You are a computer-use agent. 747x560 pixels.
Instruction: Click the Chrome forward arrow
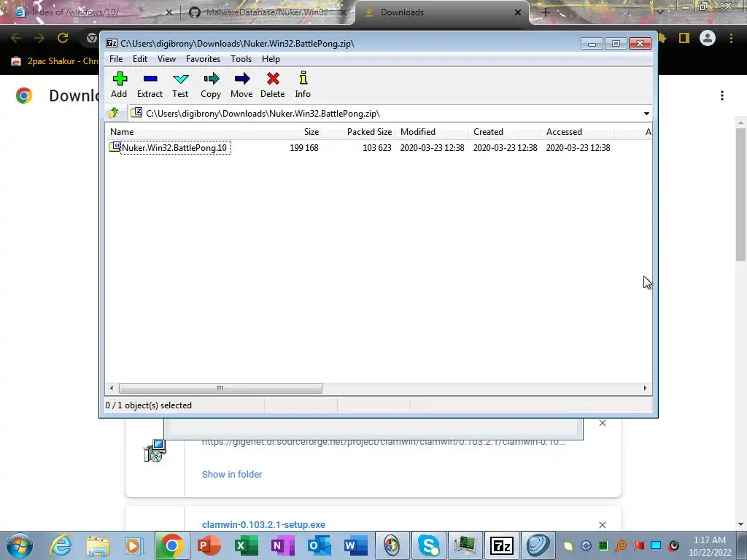(x=39, y=38)
